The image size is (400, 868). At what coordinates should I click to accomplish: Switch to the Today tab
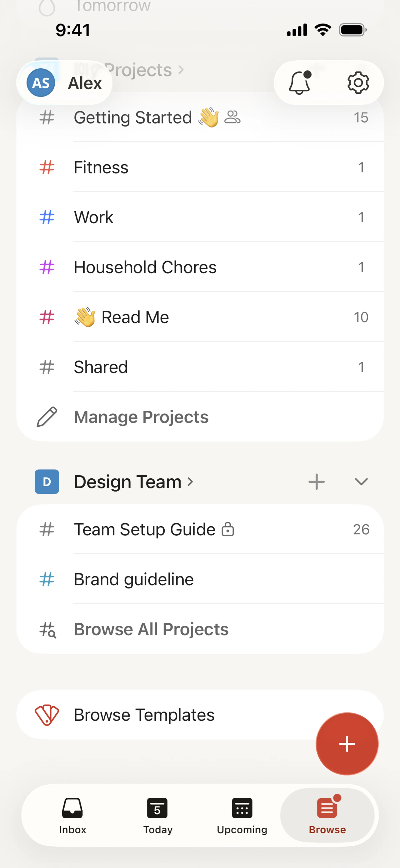pos(157,815)
